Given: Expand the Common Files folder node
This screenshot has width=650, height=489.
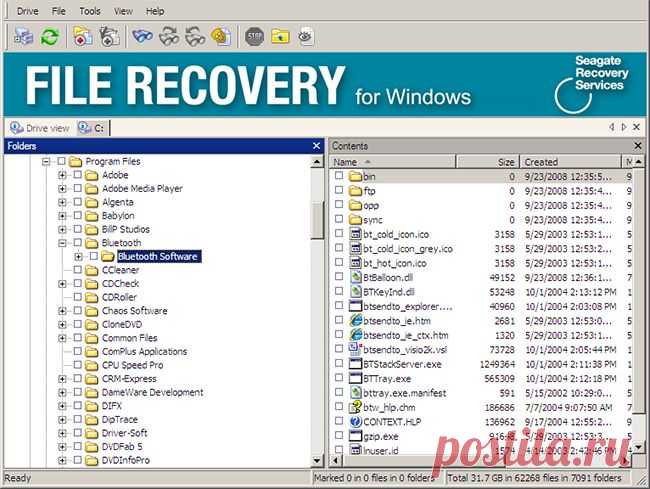Looking at the screenshot, I should click(x=62, y=338).
